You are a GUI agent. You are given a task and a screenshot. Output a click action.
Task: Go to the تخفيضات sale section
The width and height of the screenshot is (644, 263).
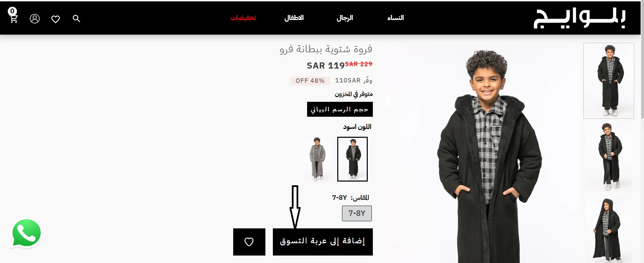[x=243, y=18]
